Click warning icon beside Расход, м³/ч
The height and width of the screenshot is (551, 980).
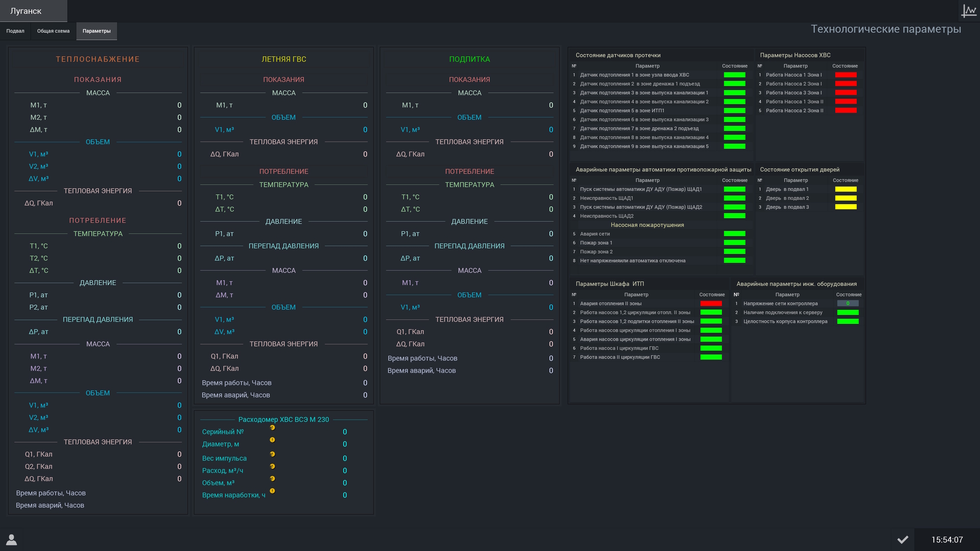(x=272, y=466)
